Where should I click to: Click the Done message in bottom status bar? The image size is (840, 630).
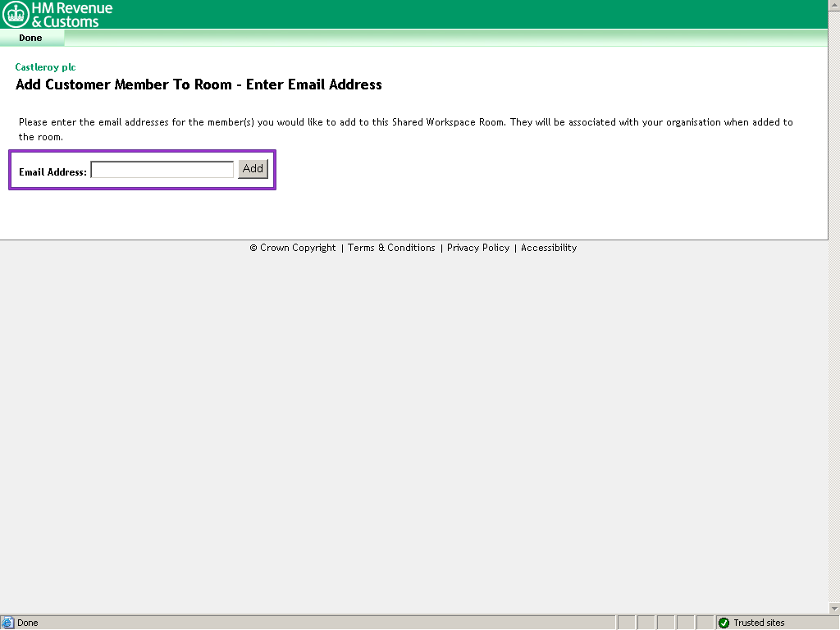click(x=28, y=623)
